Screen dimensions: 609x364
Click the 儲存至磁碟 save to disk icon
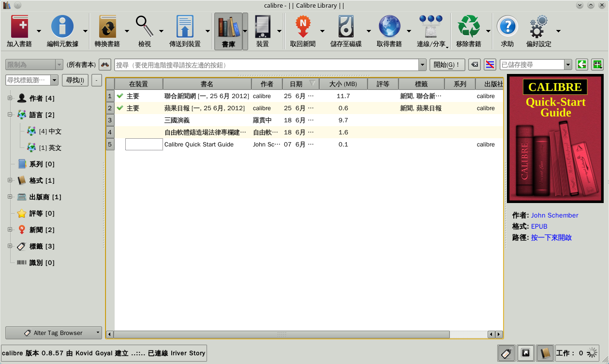[x=346, y=27]
